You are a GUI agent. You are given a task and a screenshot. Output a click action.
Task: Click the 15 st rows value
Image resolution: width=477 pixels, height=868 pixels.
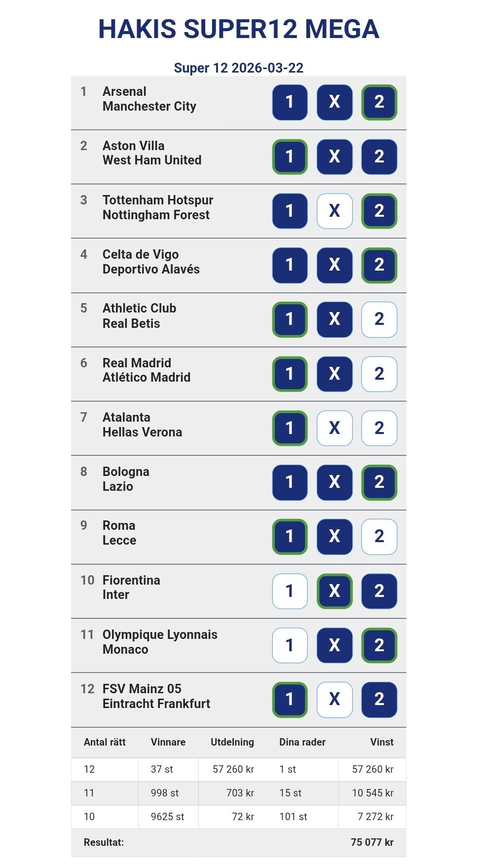[x=290, y=793]
